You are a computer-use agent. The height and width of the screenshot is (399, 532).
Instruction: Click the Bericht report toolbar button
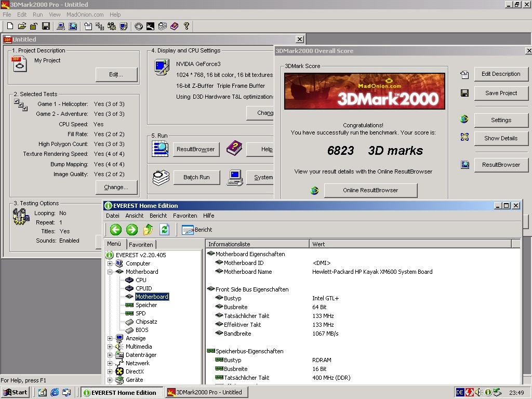(x=197, y=230)
